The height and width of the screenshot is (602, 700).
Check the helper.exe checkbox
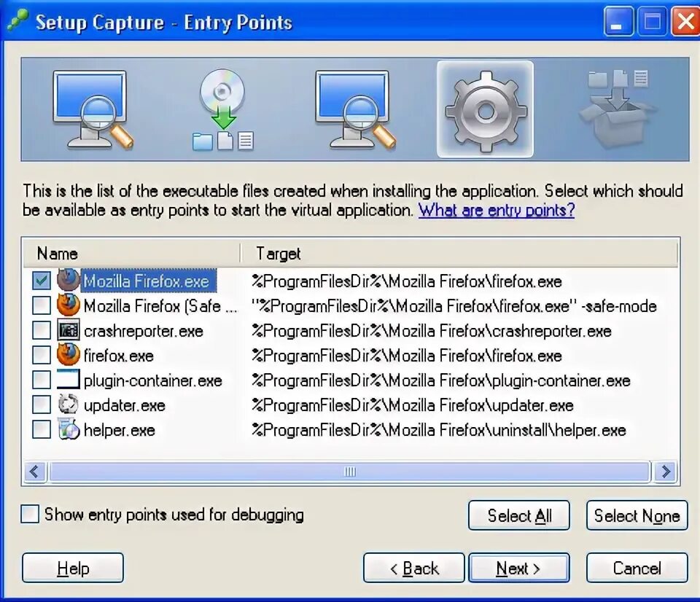[42, 430]
